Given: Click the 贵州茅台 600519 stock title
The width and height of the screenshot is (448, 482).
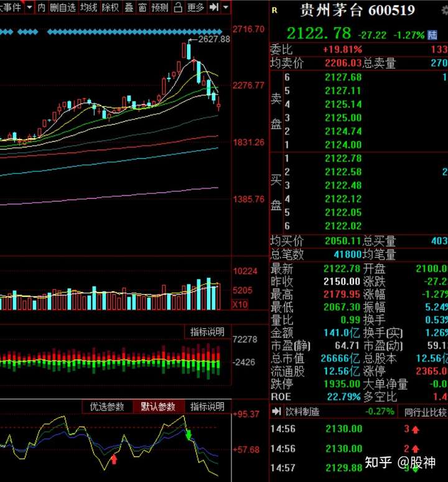Looking at the screenshot, I should tap(357, 11).
